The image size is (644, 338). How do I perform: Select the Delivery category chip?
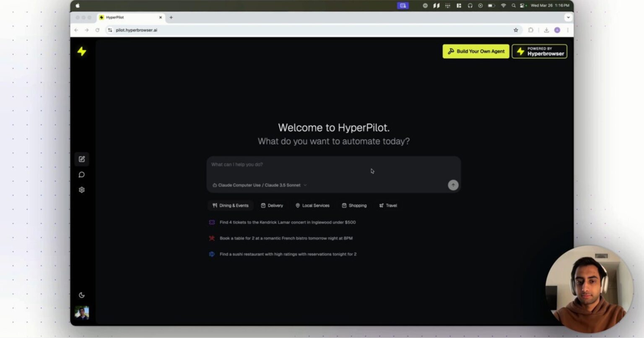click(272, 205)
